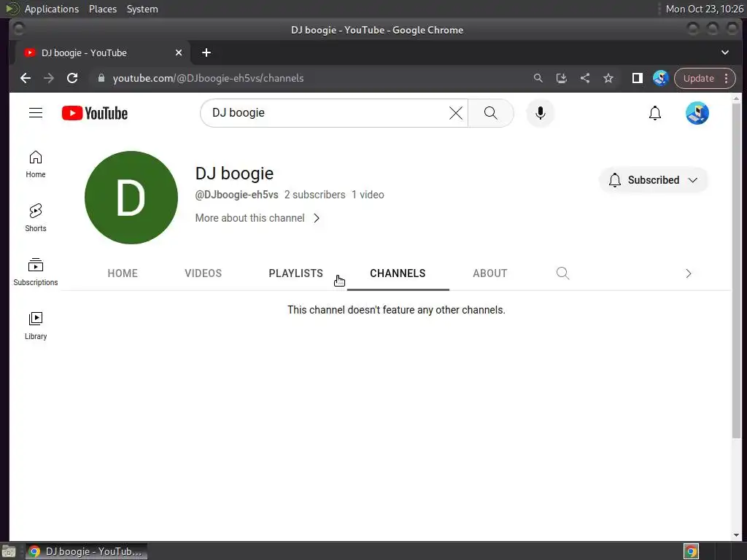Viewport: 747px width, 560px height.
Task: Switch to the PLAYLISTS tab
Action: click(x=296, y=273)
